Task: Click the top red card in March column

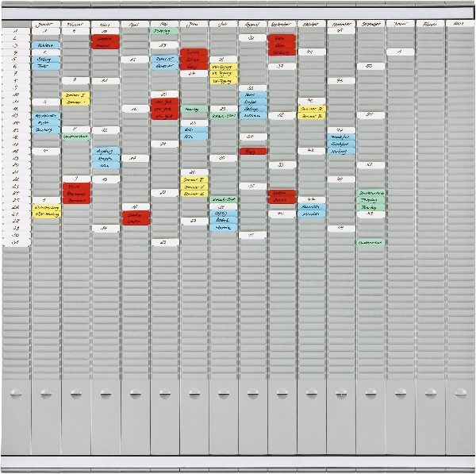Action: click(105, 38)
